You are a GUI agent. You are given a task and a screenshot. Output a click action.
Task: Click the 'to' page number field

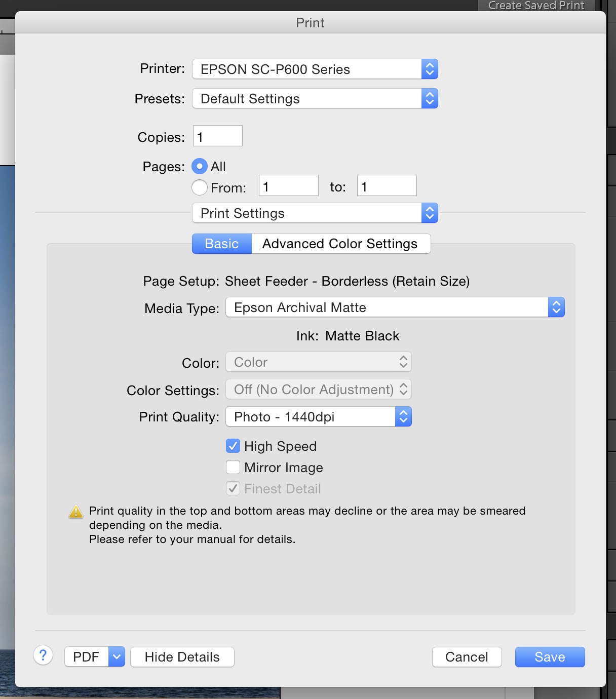[x=387, y=185]
